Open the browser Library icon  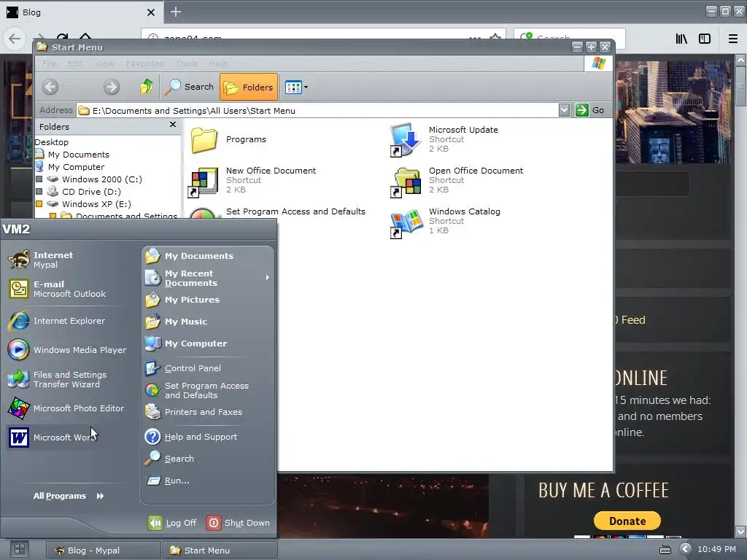coord(682,39)
